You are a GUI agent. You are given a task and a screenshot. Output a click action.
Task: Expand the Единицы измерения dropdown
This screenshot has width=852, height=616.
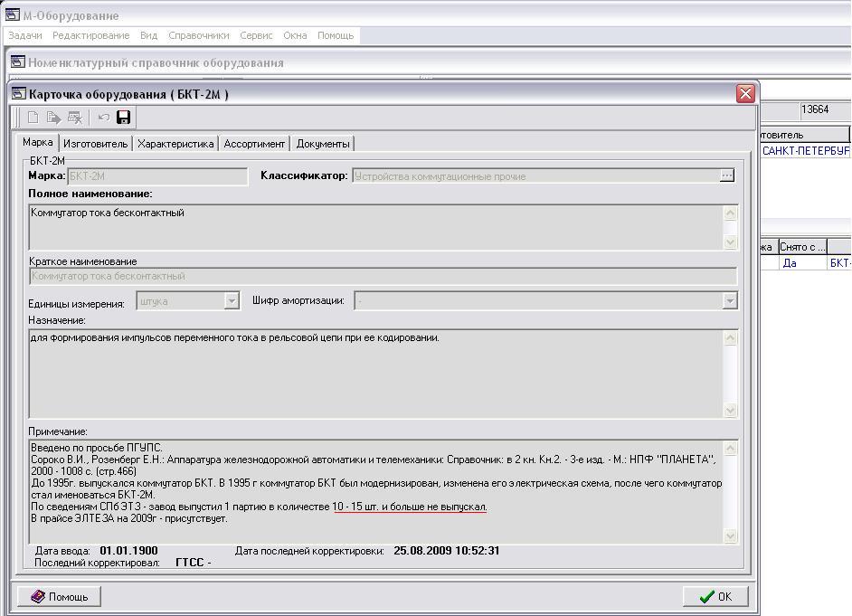point(232,301)
